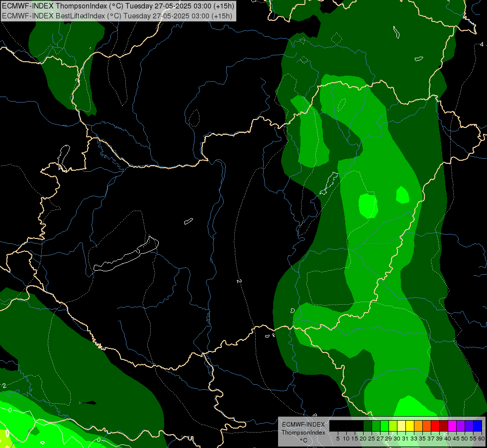487x448 pixels.
Task: Click the legend tick label 27
Action: [x=380, y=439]
